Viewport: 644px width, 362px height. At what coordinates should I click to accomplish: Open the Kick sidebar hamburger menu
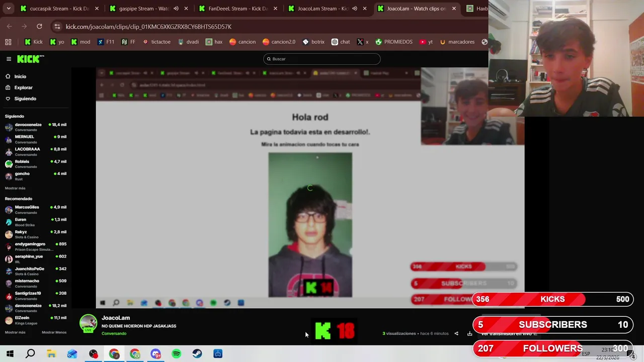pos(9,59)
